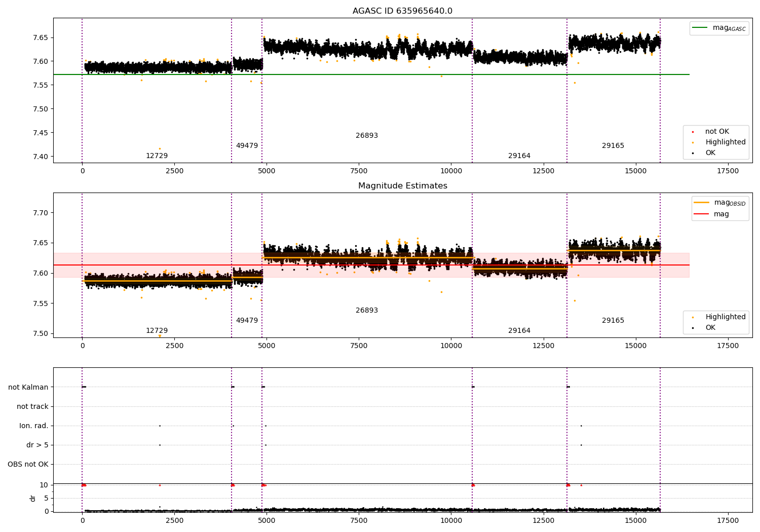Click the 7.45 tick label on AGASC plot
The height and width of the screenshot is (532, 760).
point(41,133)
